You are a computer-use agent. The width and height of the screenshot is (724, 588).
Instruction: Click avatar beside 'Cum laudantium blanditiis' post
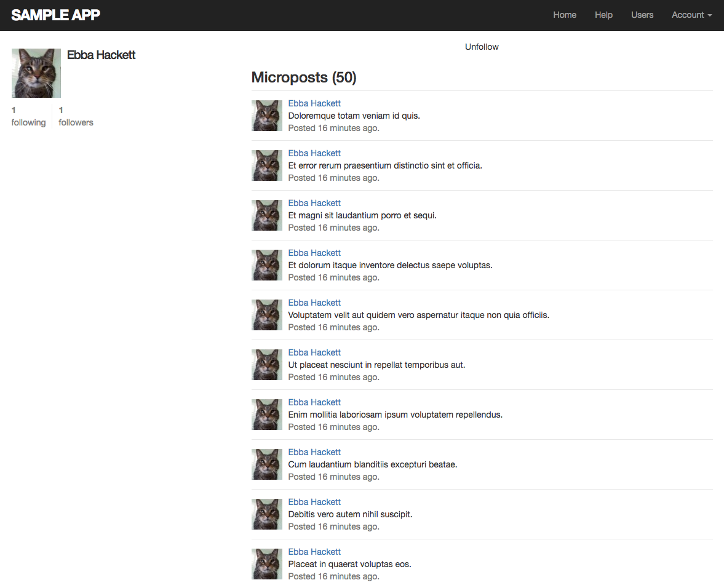pyautogui.click(x=267, y=464)
